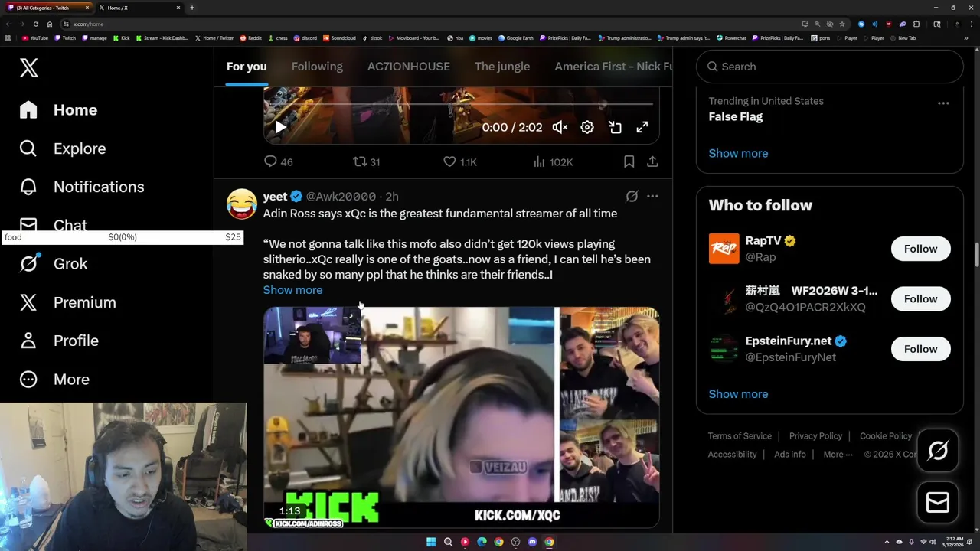Focus the X Search field
This screenshot has height=551, width=980.
click(829, 67)
